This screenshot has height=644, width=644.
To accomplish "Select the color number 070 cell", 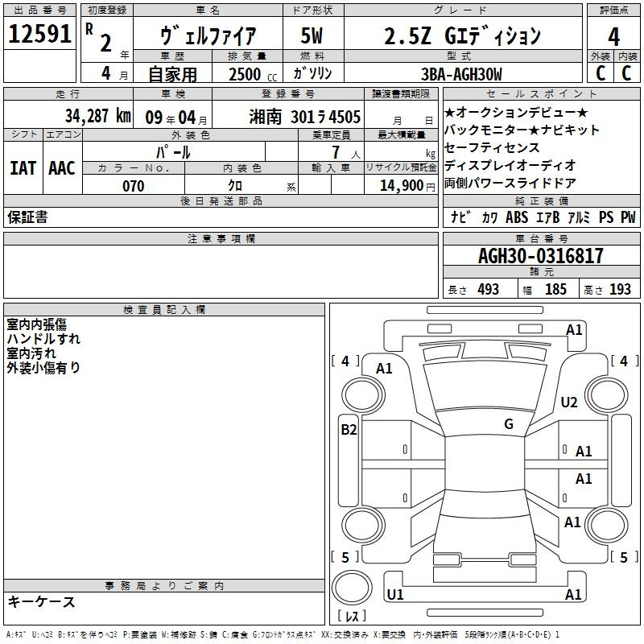I will [133, 186].
